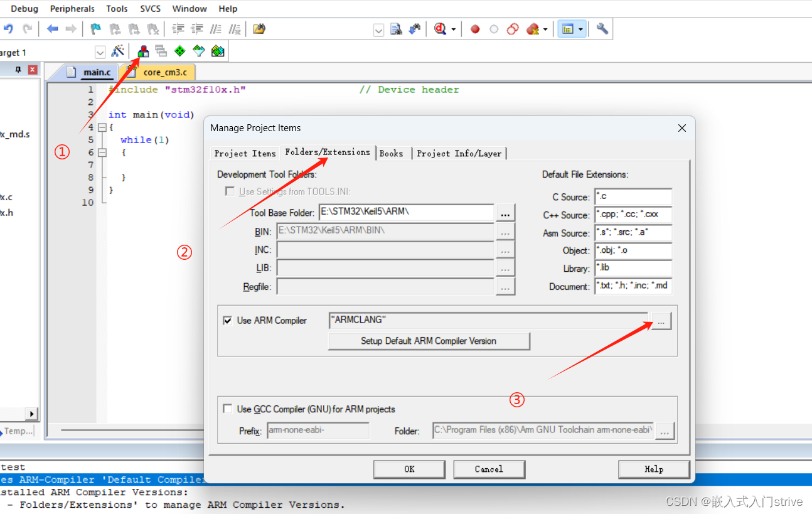The height and width of the screenshot is (514, 812).
Task: Open the Target selection dropdown arrow
Action: (100, 52)
